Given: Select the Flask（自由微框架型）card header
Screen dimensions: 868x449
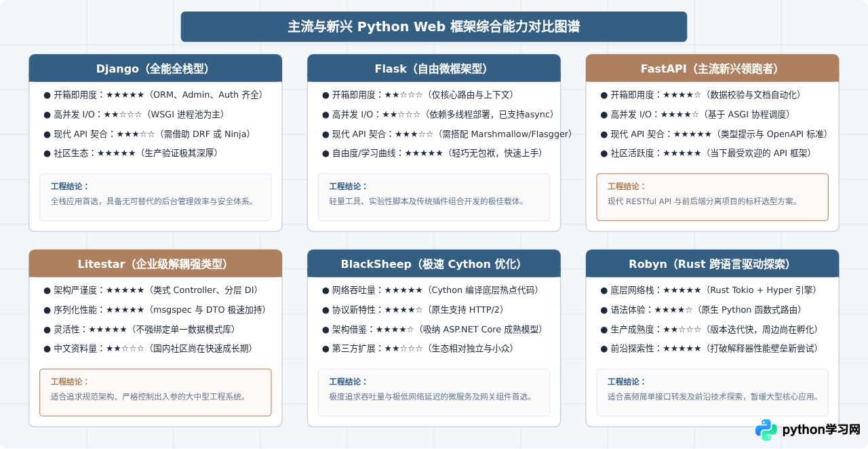Looking at the screenshot, I should [434, 69].
